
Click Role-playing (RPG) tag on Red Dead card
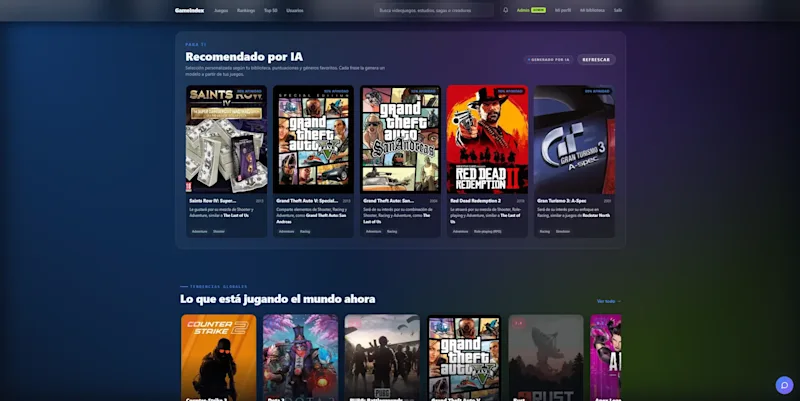pos(487,232)
